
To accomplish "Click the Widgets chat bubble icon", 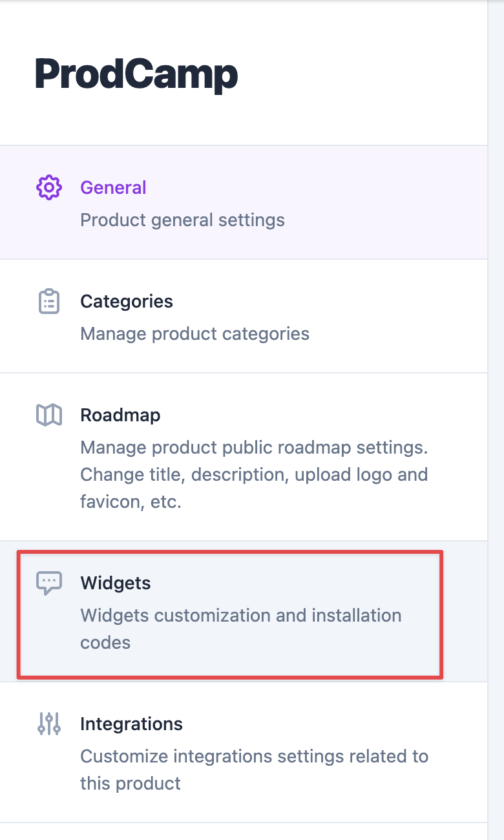I will (x=49, y=583).
